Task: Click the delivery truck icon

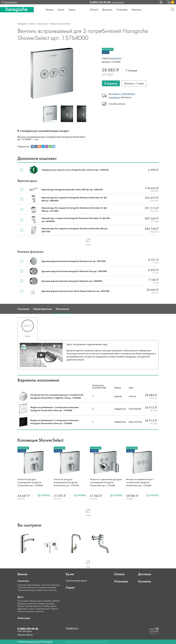Action: pyautogui.click(x=104, y=95)
